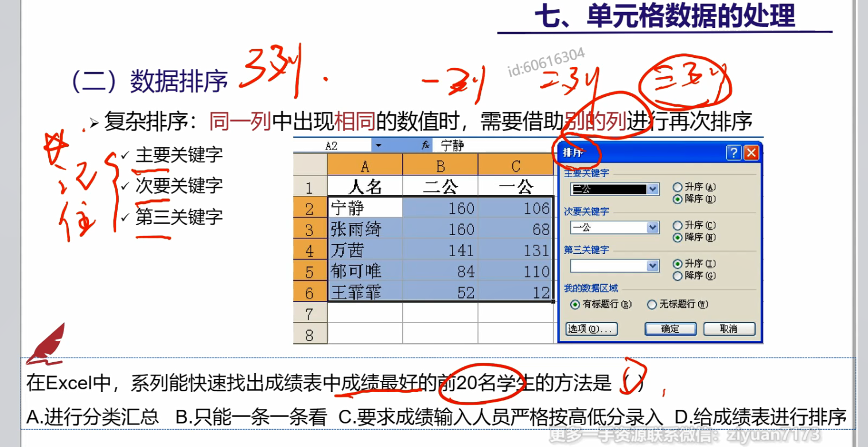The width and height of the screenshot is (868, 447).
Task: Open the 主要关键字 dropdown
Action: click(653, 189)
